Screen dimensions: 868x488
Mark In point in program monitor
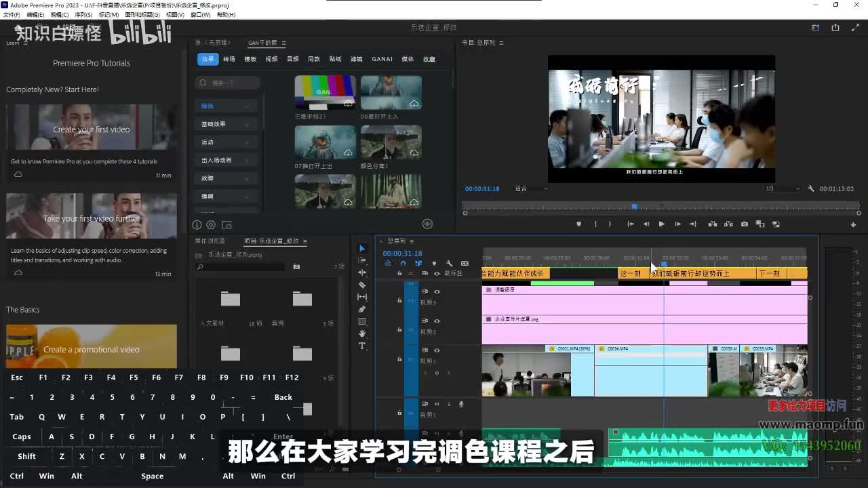(x=595, y=224)
